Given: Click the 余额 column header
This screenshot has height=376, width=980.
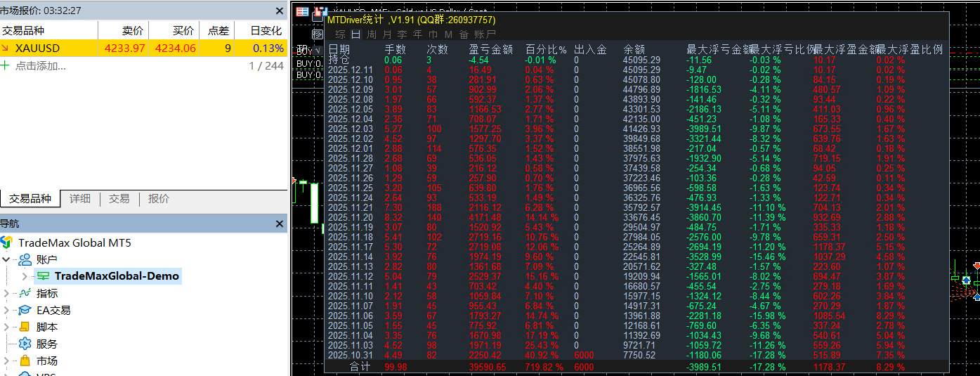Looking at the screenshot, I should pyautogui.click(x=634, y=49).
